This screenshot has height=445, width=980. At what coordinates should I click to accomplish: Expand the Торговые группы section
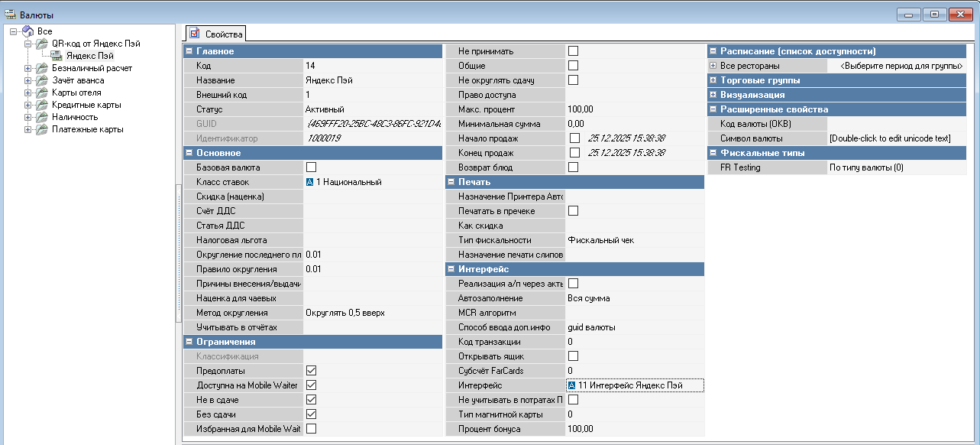click(713, 80)
